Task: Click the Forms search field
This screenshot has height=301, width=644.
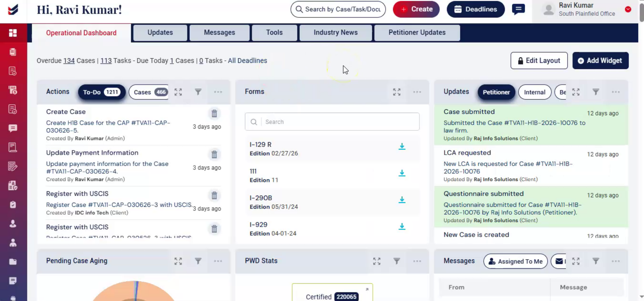Action: click(332, 122)
